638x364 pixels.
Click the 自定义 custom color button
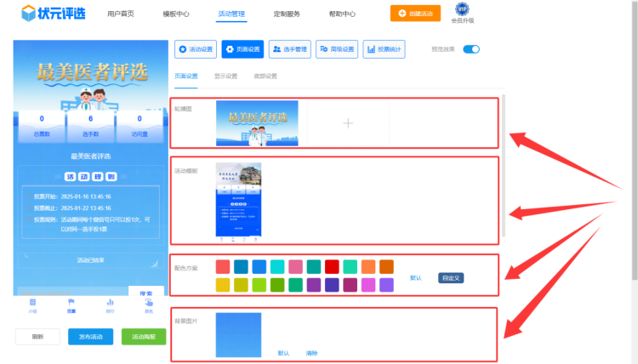tap(451, 278)
